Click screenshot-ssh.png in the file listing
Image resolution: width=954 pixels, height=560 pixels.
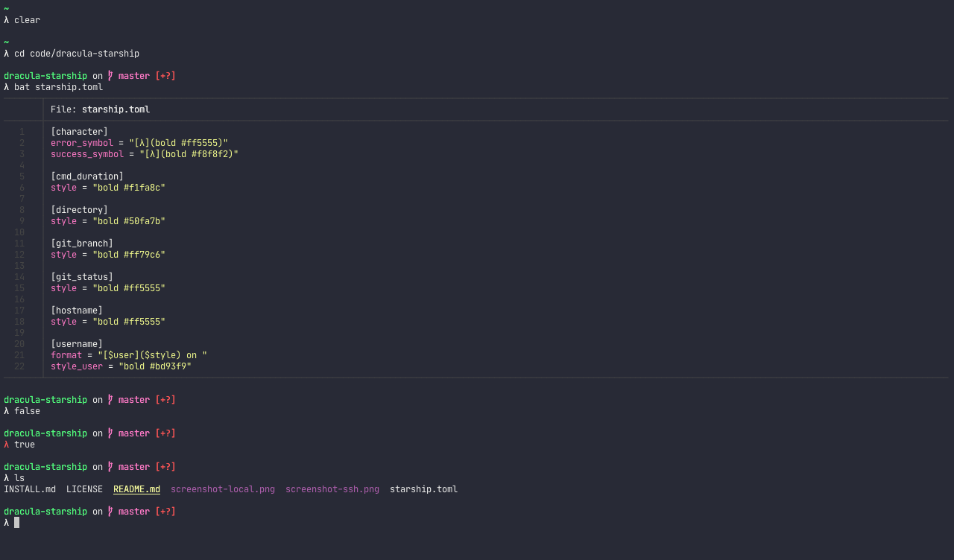[332, 489]
